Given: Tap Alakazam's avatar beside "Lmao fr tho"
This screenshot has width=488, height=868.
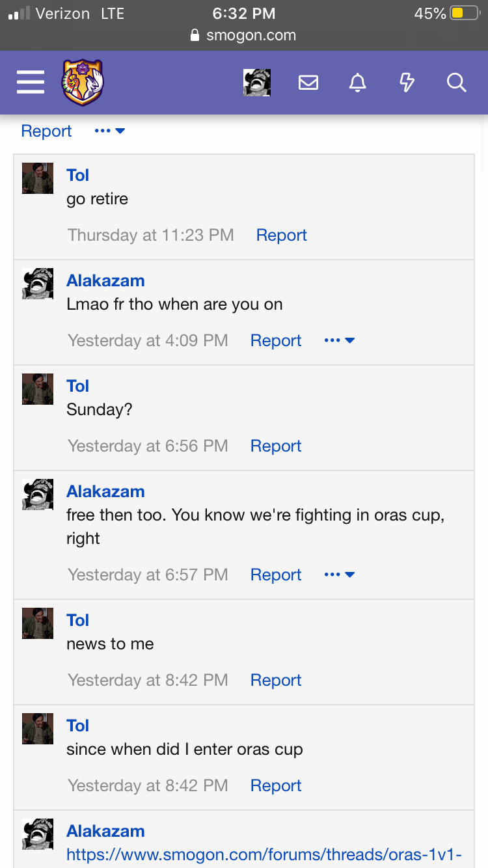Looking at the screenshot, I should (38, 284).
